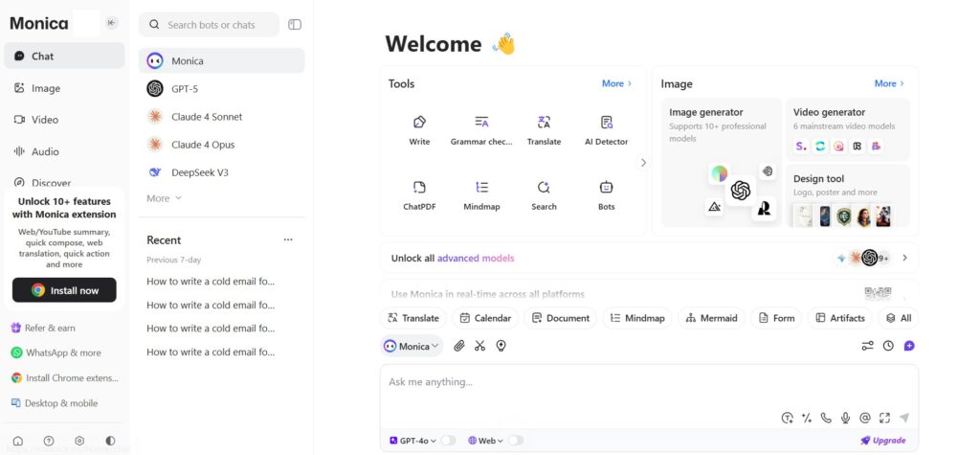Open More link in the Image card
Viewport: 980px width, 455px height.
click(x=889, y=83)
